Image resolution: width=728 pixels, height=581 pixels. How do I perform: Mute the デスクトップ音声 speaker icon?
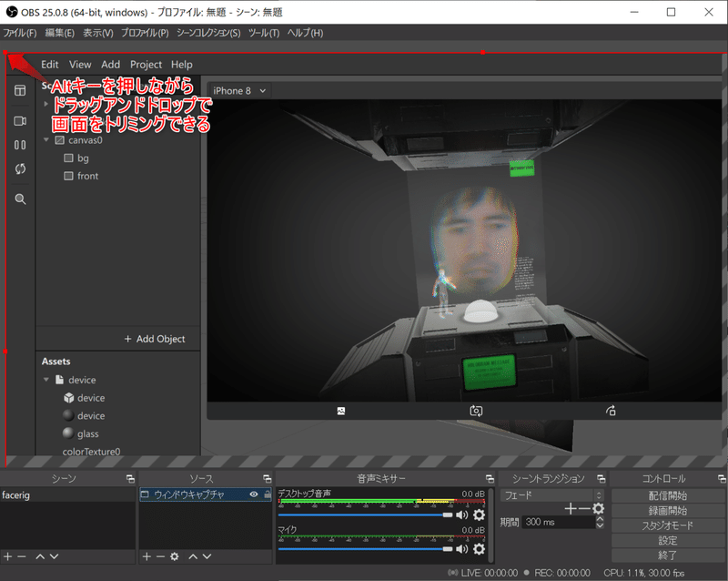462,515
